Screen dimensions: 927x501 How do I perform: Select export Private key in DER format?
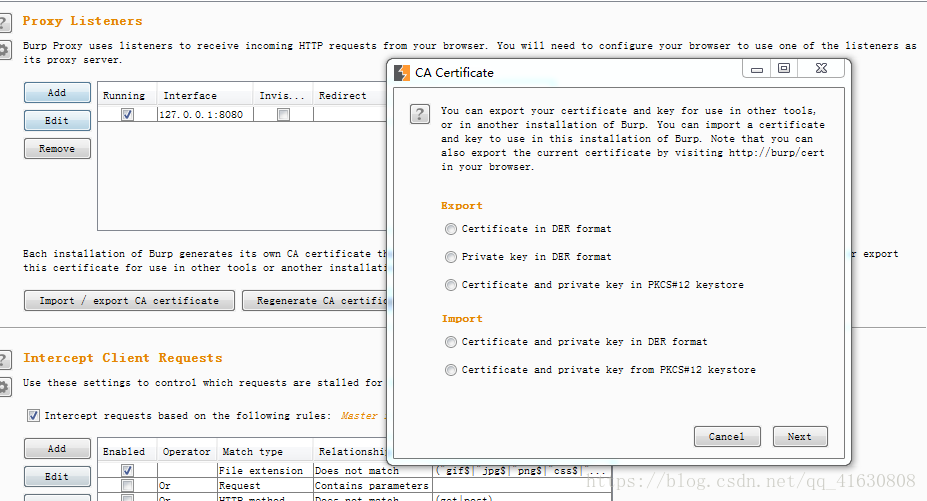click(x=451, y=257)
